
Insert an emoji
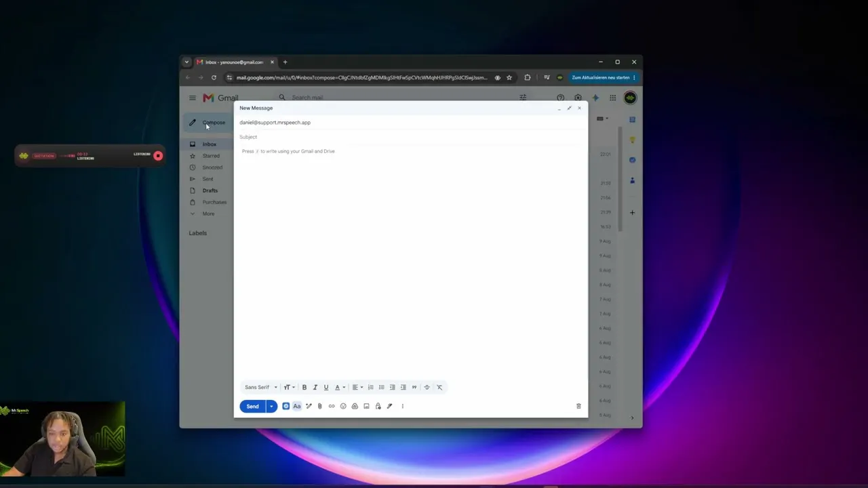343,406
